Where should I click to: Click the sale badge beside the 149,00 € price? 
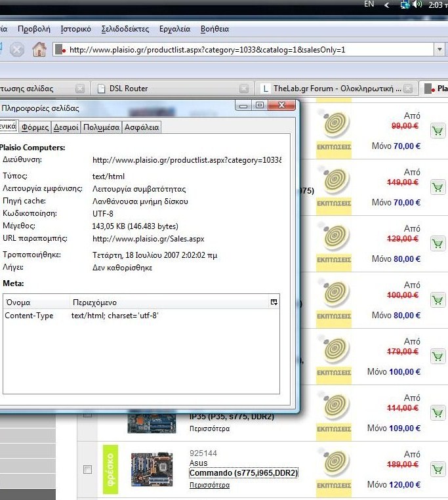pyautogui.click(x=334, y=189)
